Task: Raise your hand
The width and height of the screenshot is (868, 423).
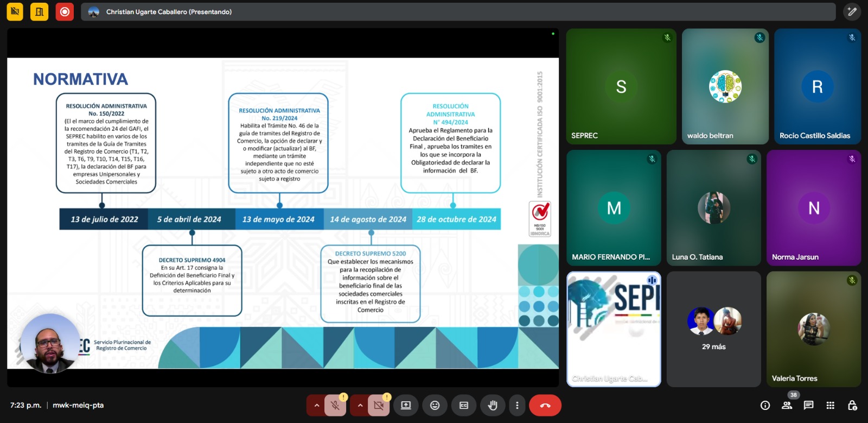Action: [493, 406]
